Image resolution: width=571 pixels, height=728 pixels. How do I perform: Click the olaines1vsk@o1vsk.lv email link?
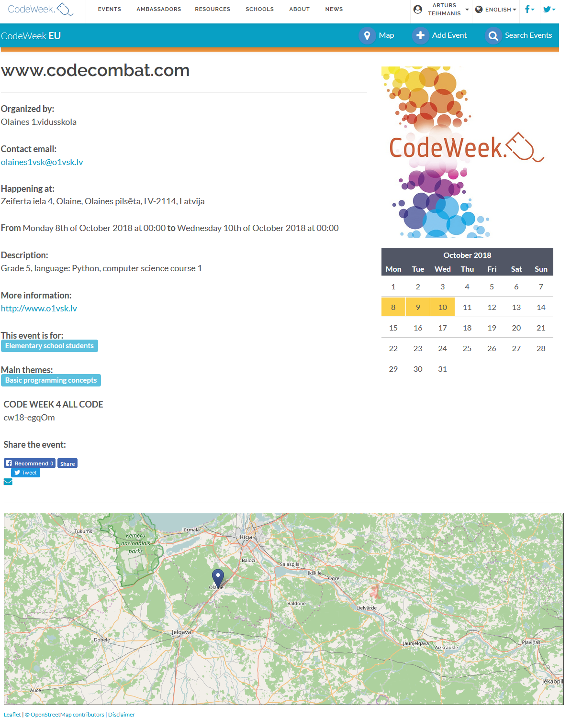pyautogui.click(x=42, y=162)
